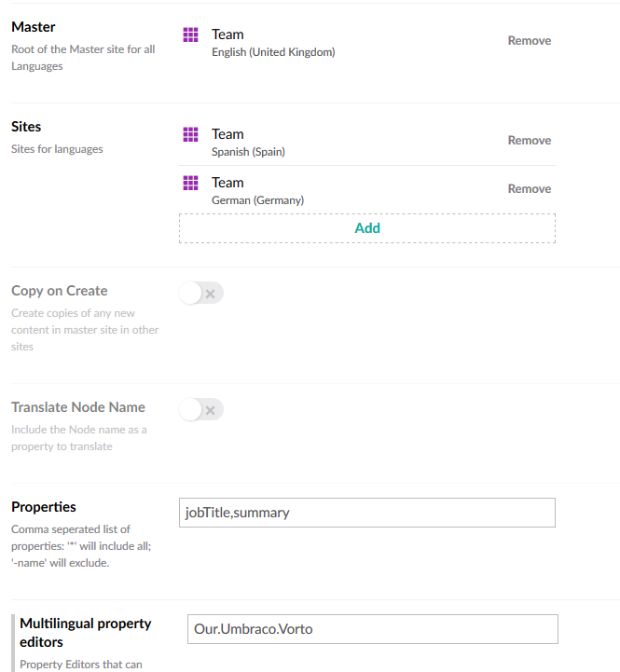Remove the English (United Kingdom) master site
This screenshot has height=672, width=620.
click(x=530, y=41)
